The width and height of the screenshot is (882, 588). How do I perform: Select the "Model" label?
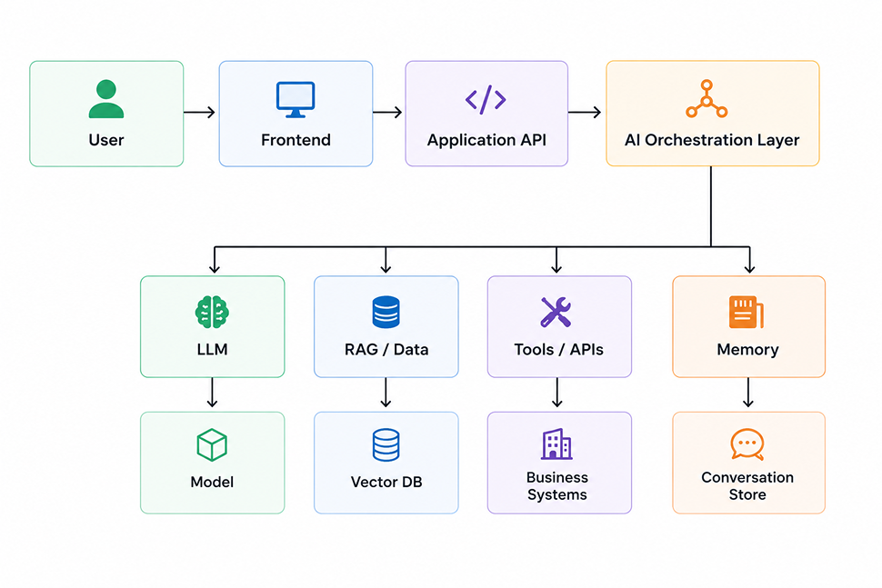pyautogui.click(x=212, y=483)
